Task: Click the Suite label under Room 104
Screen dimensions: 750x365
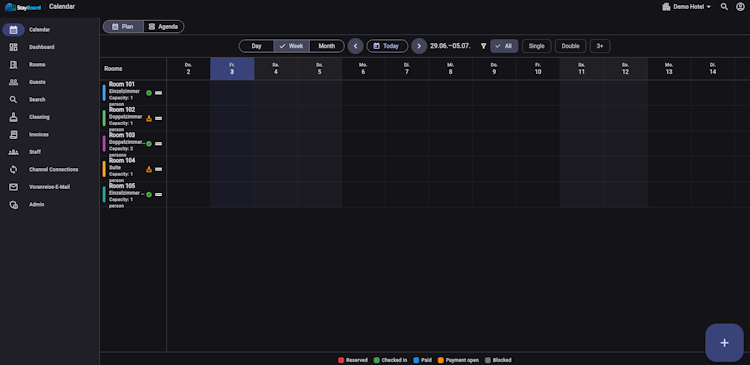Action: click(x=114, y=167)
